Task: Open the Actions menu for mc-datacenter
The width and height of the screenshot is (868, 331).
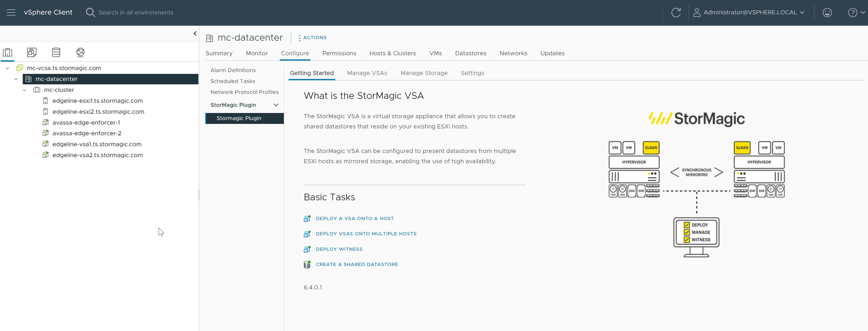Action: tap(312, 38)
